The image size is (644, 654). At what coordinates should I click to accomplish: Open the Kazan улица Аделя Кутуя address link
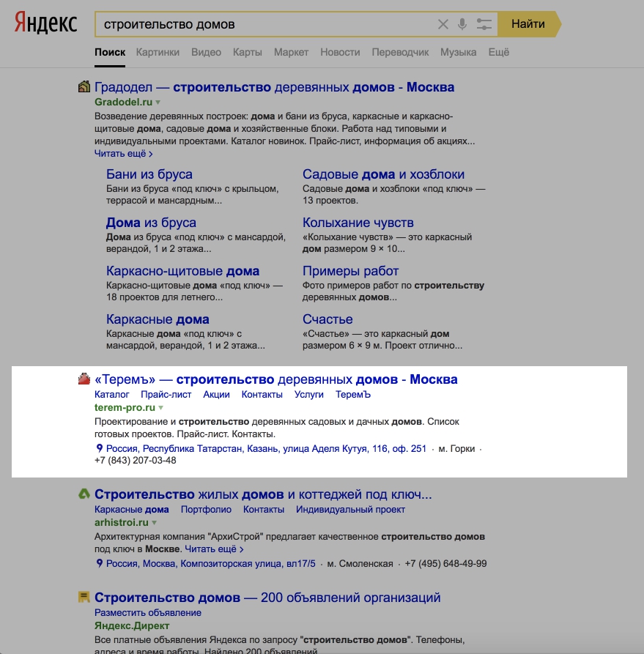[266, 448]
